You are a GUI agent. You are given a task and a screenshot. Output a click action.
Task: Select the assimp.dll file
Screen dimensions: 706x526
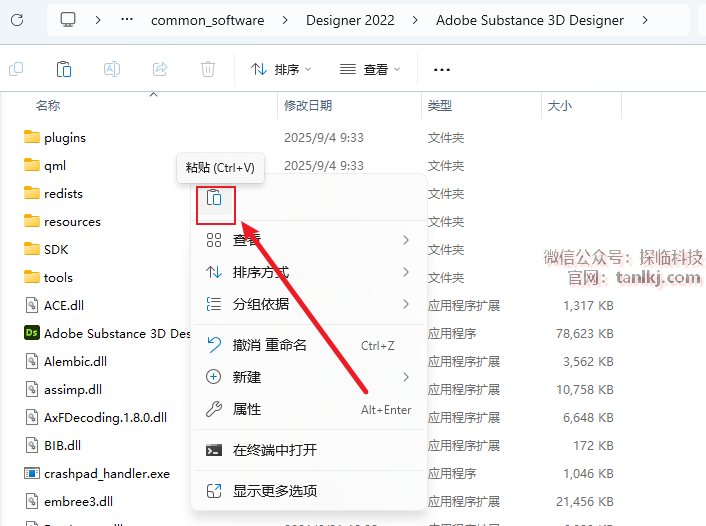coord(63,390)
